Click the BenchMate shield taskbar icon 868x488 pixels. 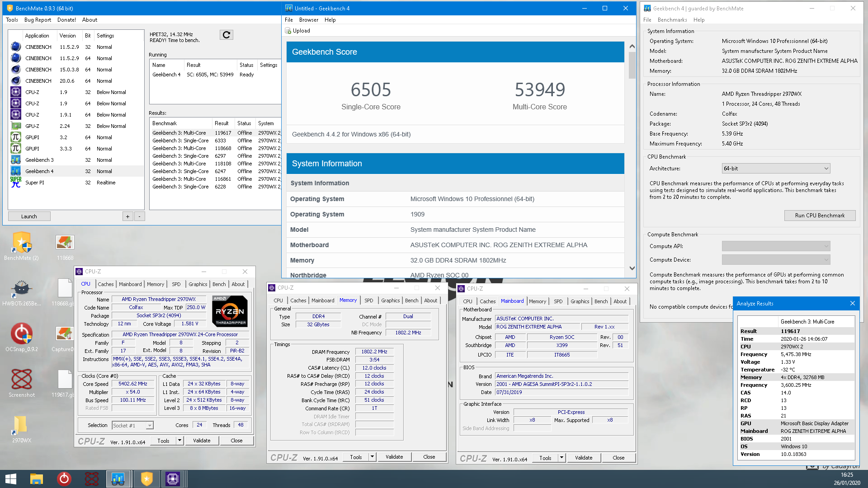[147, 479]
